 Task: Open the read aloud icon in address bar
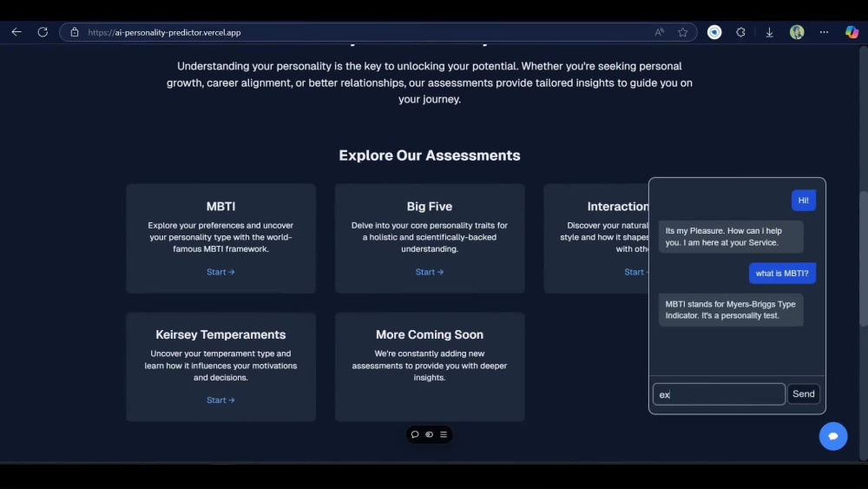click(x=659, y=32)
